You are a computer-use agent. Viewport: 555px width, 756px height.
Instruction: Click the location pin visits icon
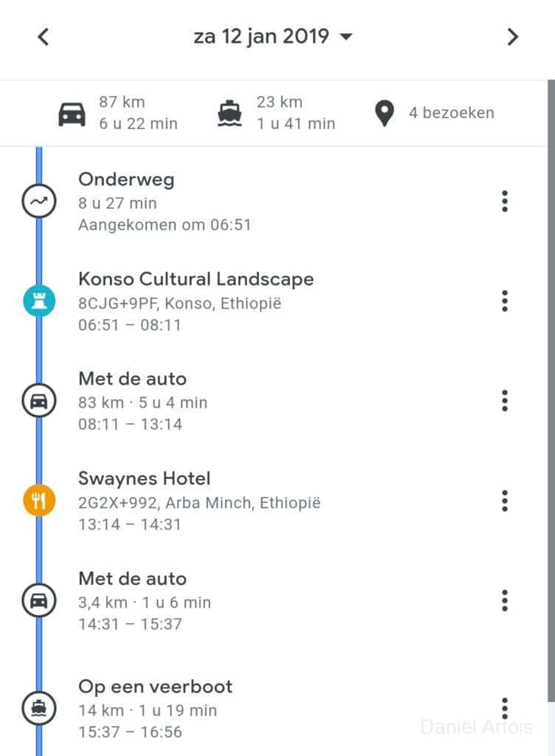coord(384,114)
